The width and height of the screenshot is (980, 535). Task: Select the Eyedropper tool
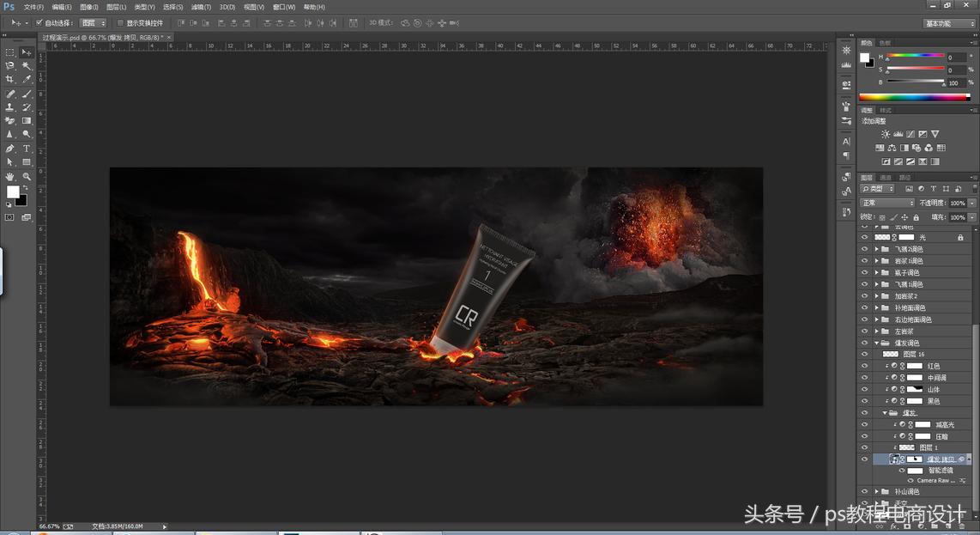pyautogui.click(x=27, y=80)
